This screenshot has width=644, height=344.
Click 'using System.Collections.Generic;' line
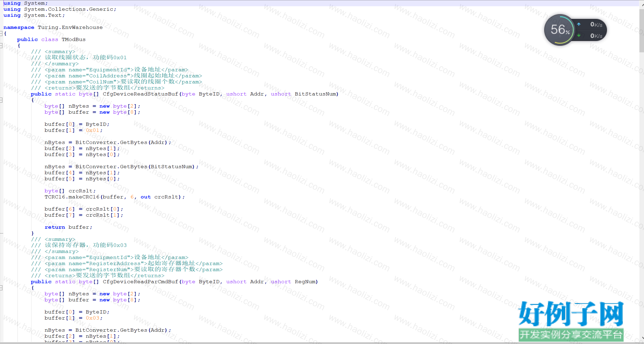pyautogui.click(x=60, y=9)
